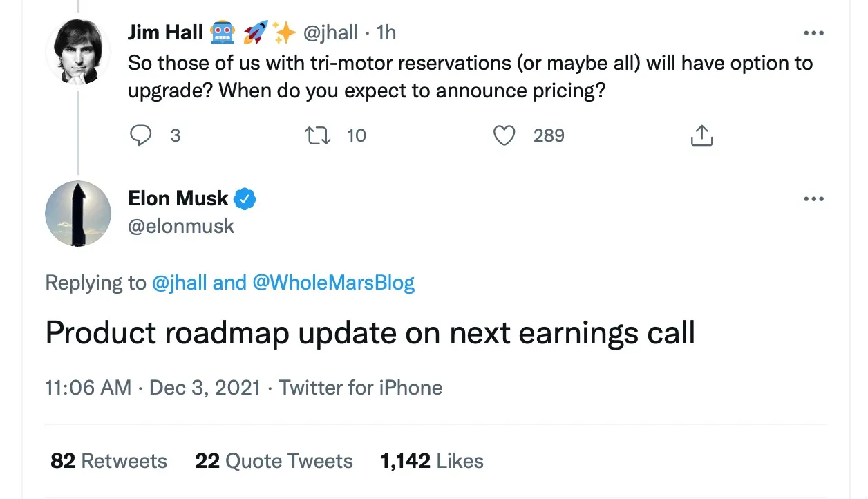
Task: Open more options on Elon Musk's tweet
Action: point(813,199)
